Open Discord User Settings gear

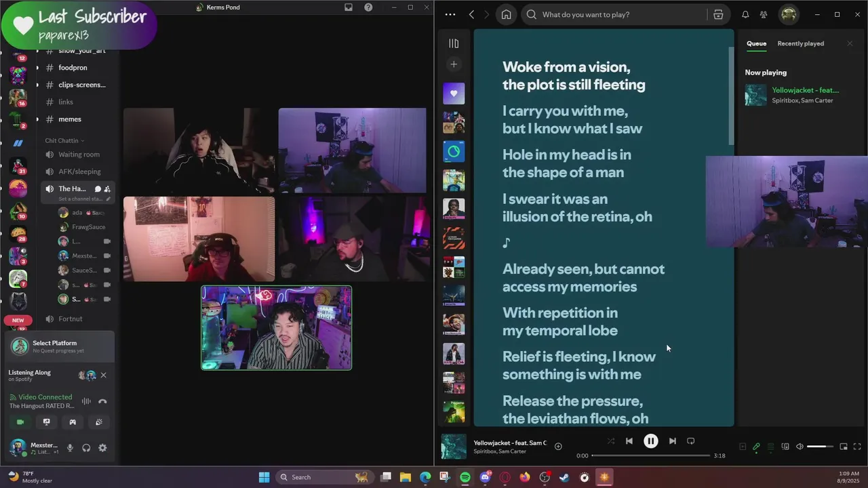coord(102,448)
